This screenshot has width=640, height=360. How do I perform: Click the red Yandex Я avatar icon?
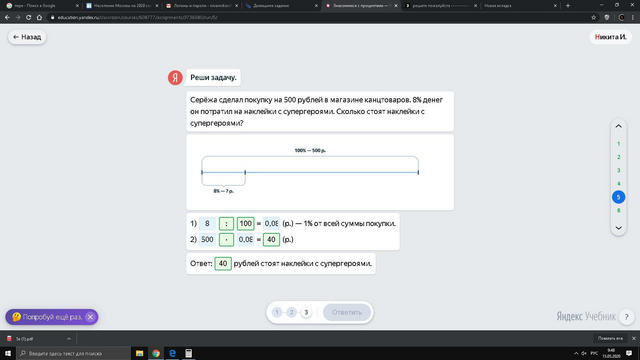(175, 78)
